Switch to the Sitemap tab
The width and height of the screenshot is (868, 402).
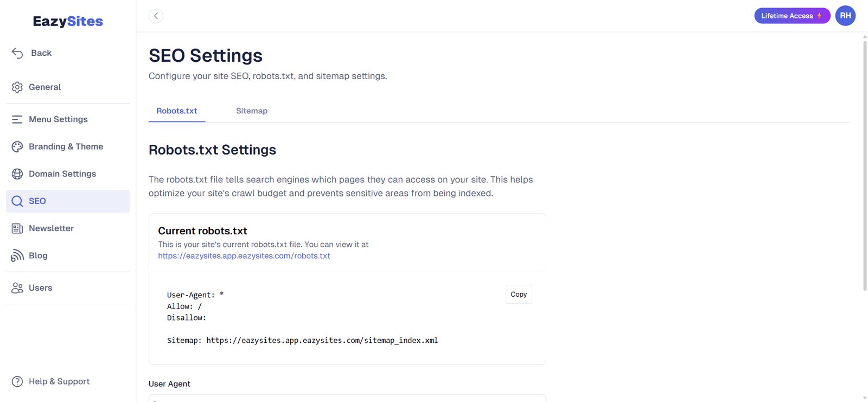252,111
